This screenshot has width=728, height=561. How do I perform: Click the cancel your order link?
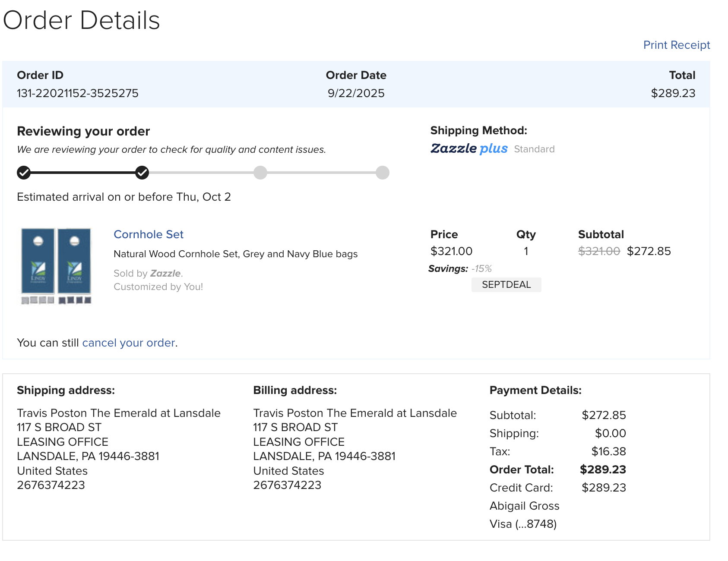[128, 343]
